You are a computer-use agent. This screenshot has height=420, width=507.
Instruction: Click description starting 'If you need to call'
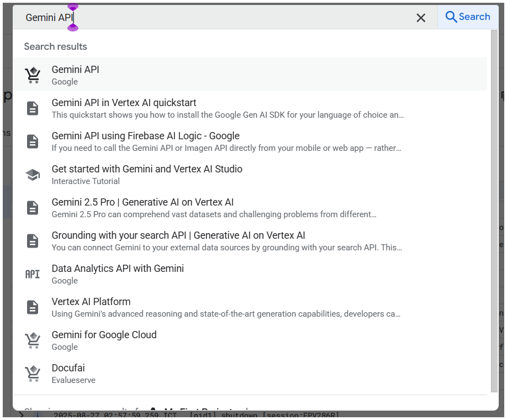click(x=226, y=148)
